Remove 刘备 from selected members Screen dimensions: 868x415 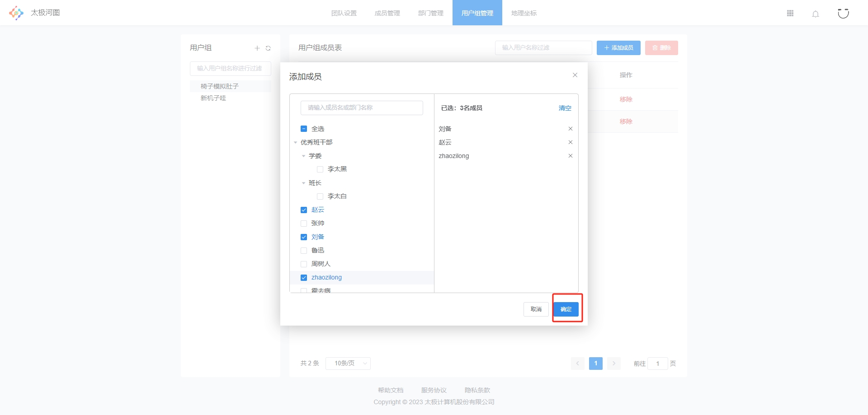pyautogui.click(x=571, y=129)
